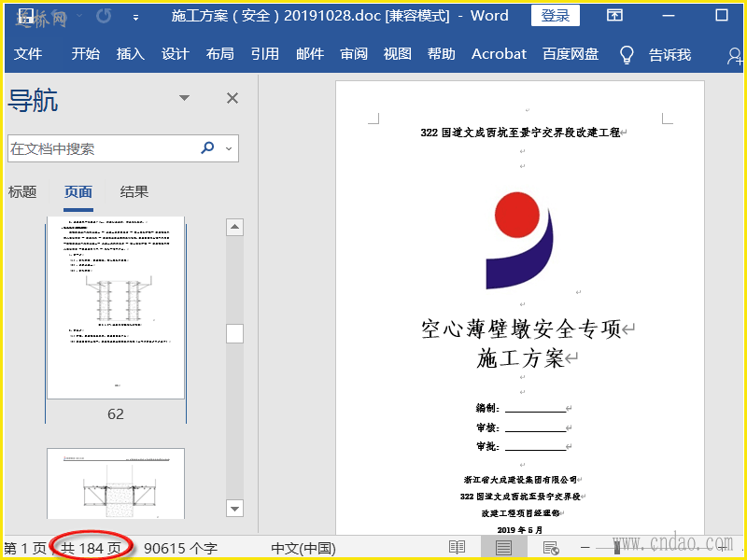The width and height of the screenshot is (747, 560).
Task: Click the 共 184 页 page count
Action: click(91, 548)
